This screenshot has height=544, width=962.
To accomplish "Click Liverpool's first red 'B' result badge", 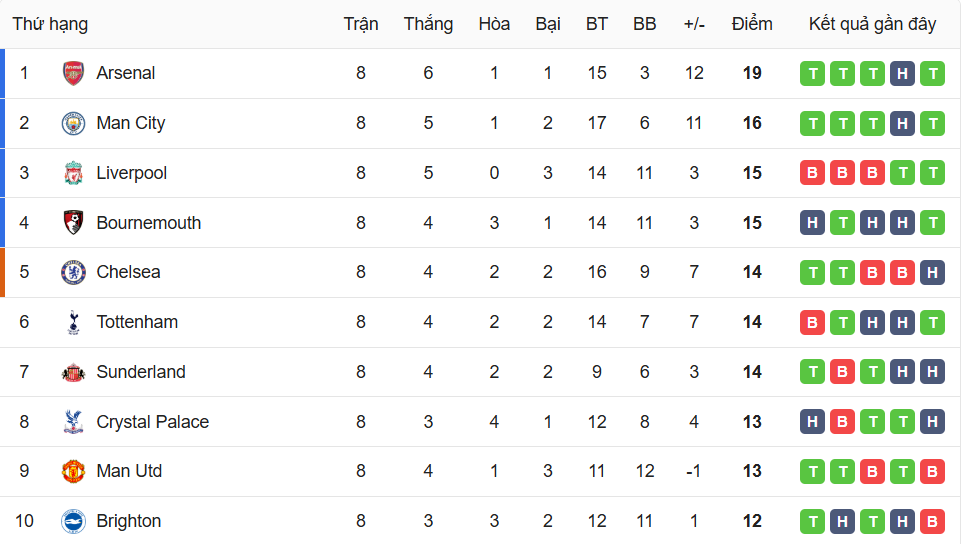I will click(812, 173).
